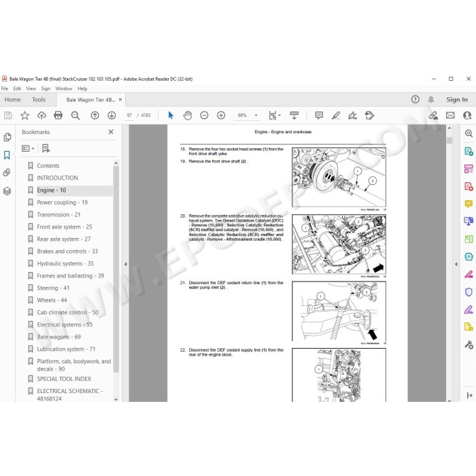Toggle the Bookmarks panel icon in sidebar
Image resolution: width=476 pixels, height=476 pixels.
click(x=7, y=155)
